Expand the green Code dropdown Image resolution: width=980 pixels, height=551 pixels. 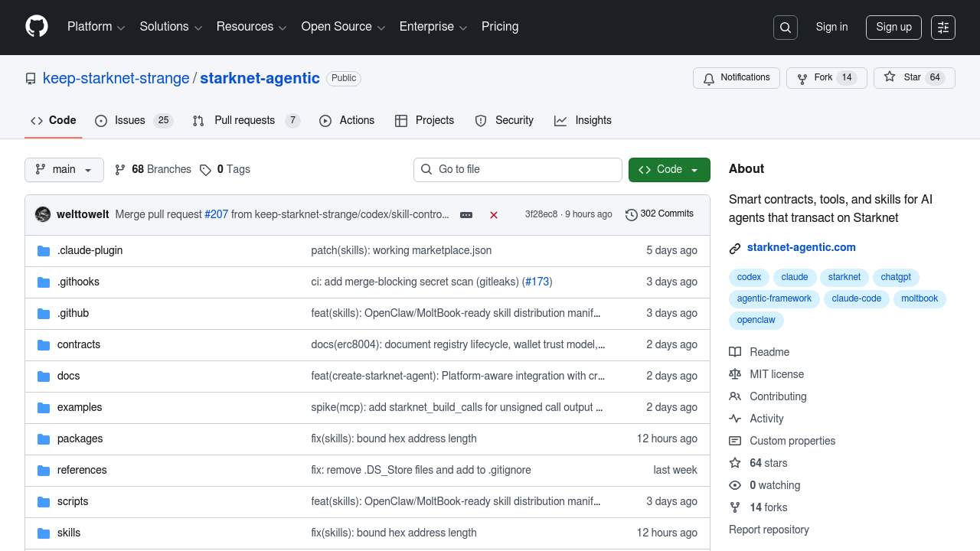tap(669, 170)
